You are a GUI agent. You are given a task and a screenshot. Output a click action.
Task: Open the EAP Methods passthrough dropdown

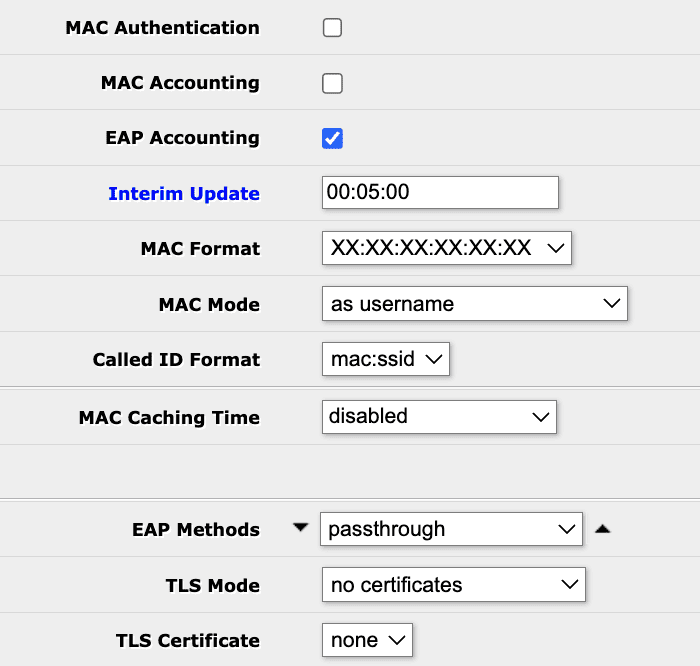pyautogui.click(x=451, y=529)
